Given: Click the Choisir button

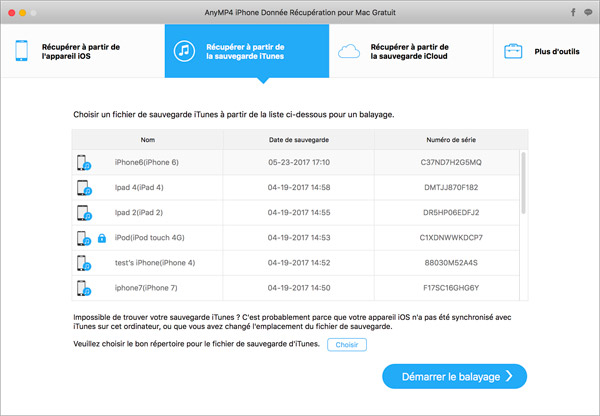Looking at the screenshot, I should coord(347,344).
